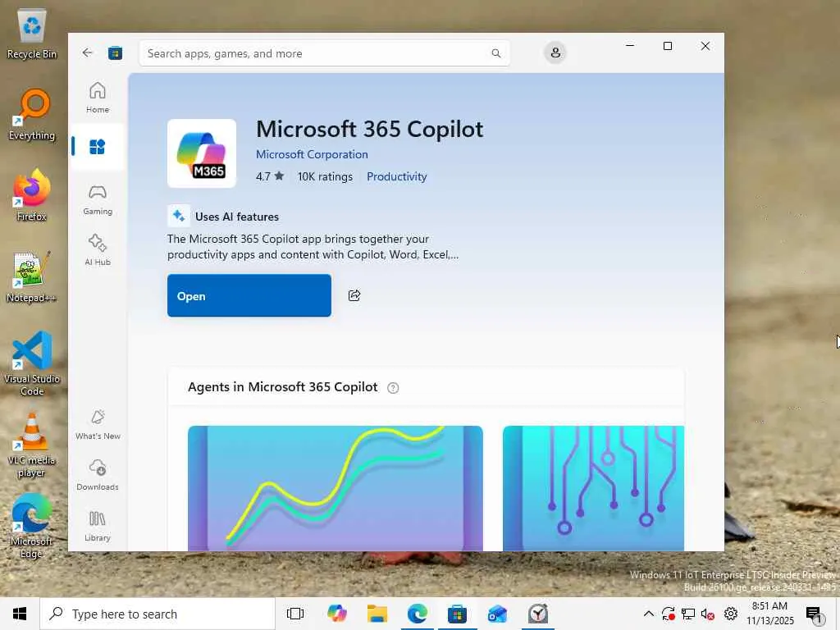This screenshot has height=630, width=840.
Task: Open Outlook from the taskbar
Action: [497, 614]
